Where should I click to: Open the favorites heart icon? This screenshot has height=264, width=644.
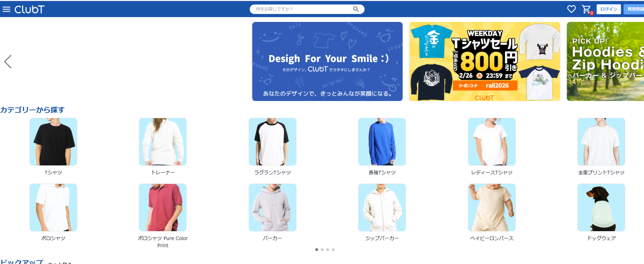click(571, 9)
